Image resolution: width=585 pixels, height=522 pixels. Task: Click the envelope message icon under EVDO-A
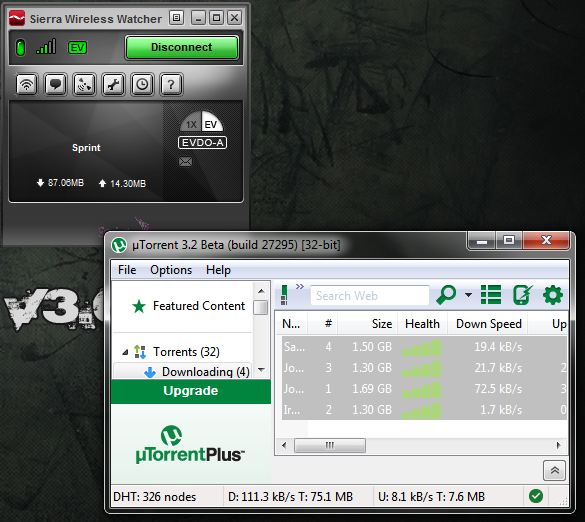(185, 161)
